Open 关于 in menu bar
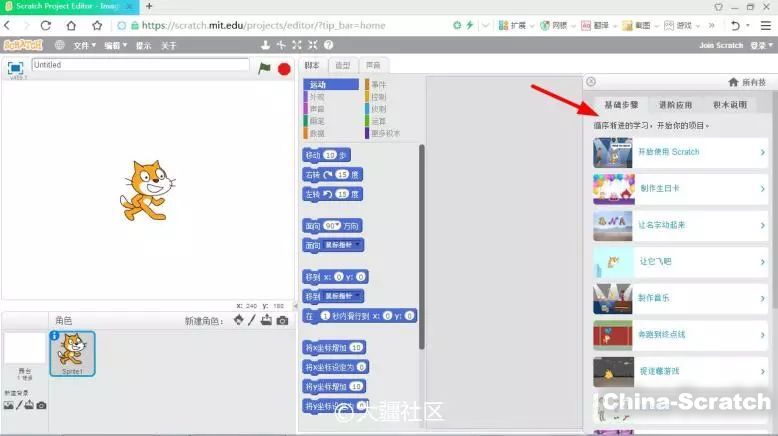778x436 pixels. tap(169, 46)
